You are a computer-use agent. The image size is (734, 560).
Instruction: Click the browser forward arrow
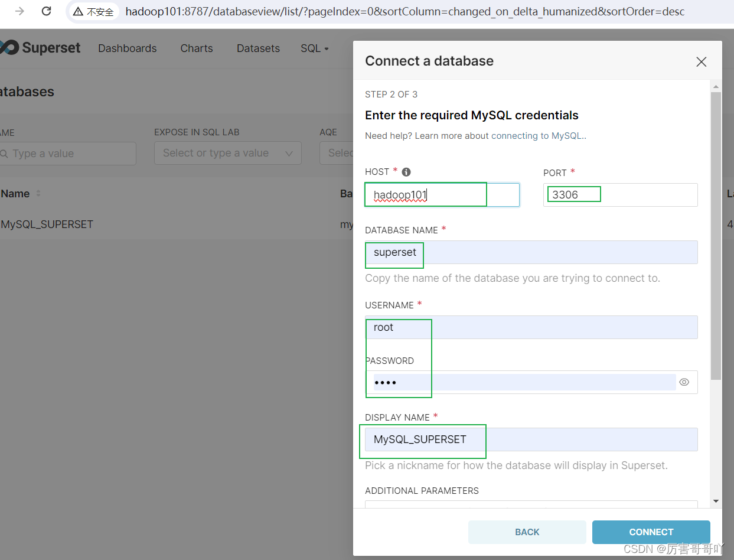point(19,11)
